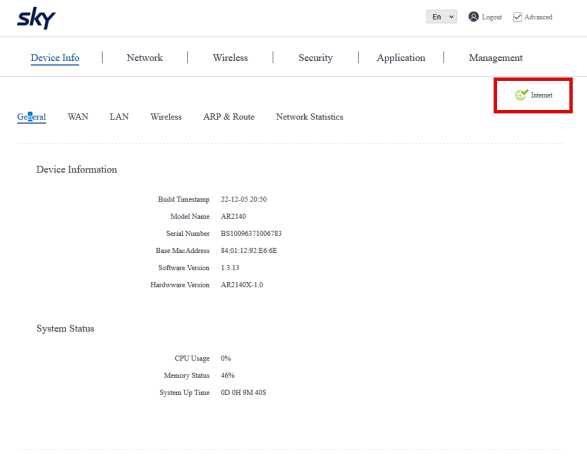Open the ARP & Route tab

(x=229, y=117)
